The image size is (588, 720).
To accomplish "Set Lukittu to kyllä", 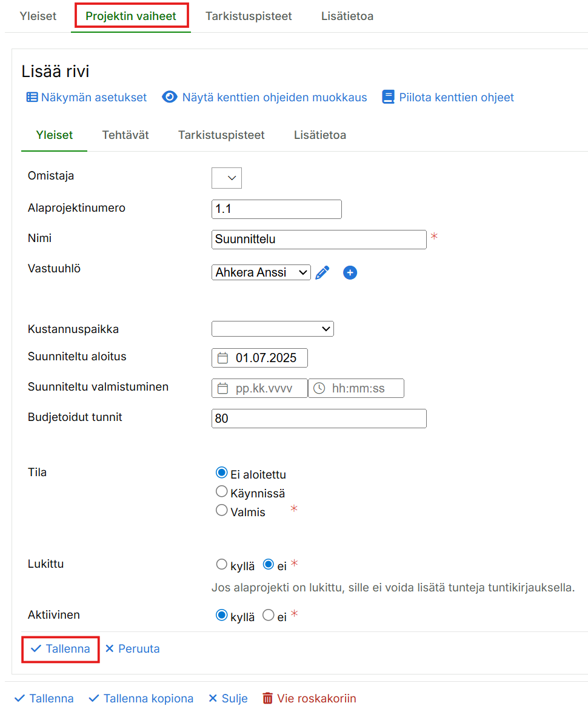I will coord(222,565).
